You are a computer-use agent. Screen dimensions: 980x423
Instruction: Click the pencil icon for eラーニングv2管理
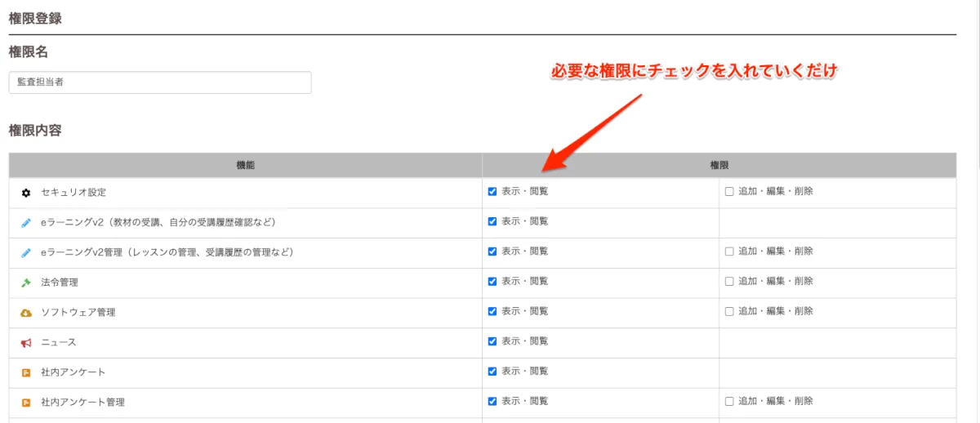pyautogui.click(x=26, y=252)
